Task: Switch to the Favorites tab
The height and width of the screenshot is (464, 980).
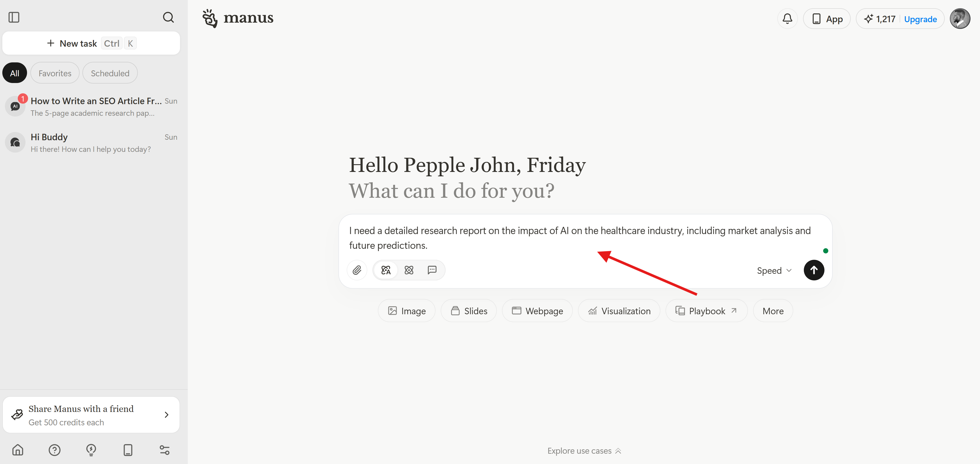Action: [x=55, y=73]
